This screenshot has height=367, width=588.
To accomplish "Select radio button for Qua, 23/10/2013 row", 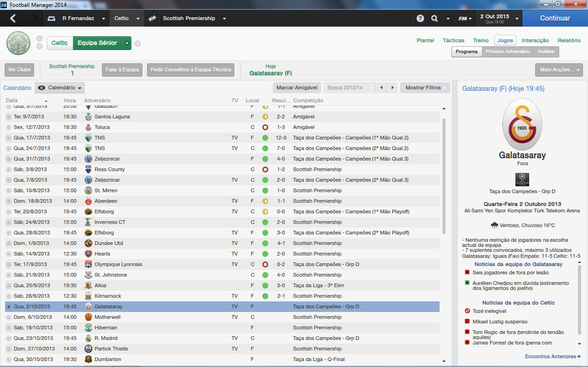I will pyautogui.click(x=8, y=338).
